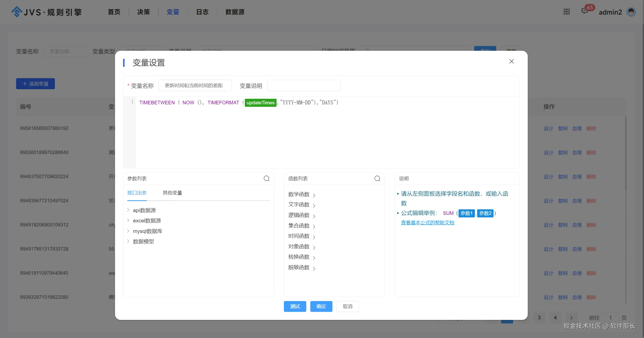Click the updateTimes green parameter tag
Viewport: 644px width, 338px height.
point(260,103)
